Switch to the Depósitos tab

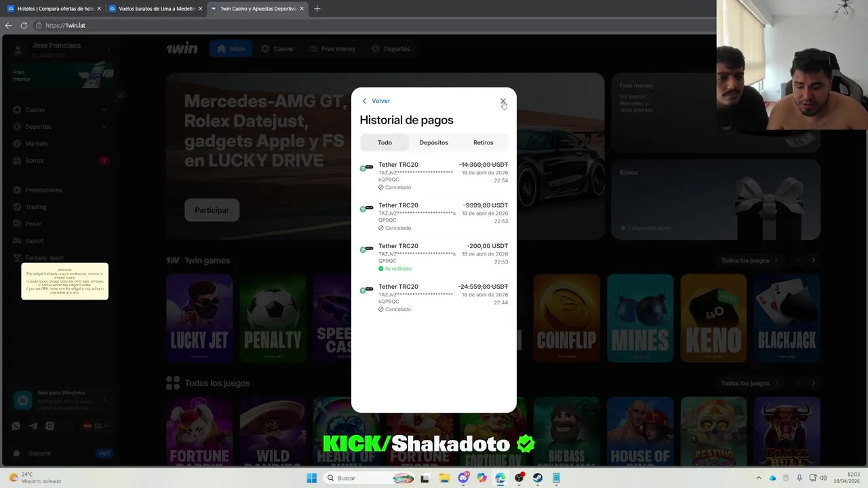pyautogui.click(x=434, y=142)
